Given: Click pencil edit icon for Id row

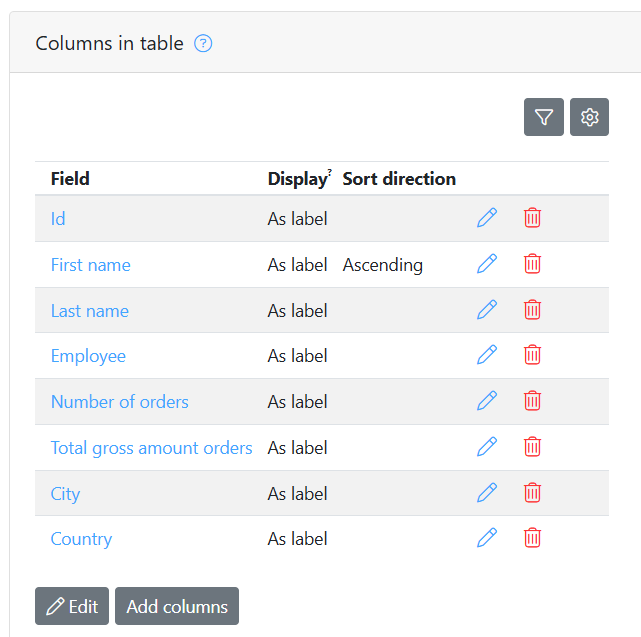Looking at the screenshot, I should (487, 218).
